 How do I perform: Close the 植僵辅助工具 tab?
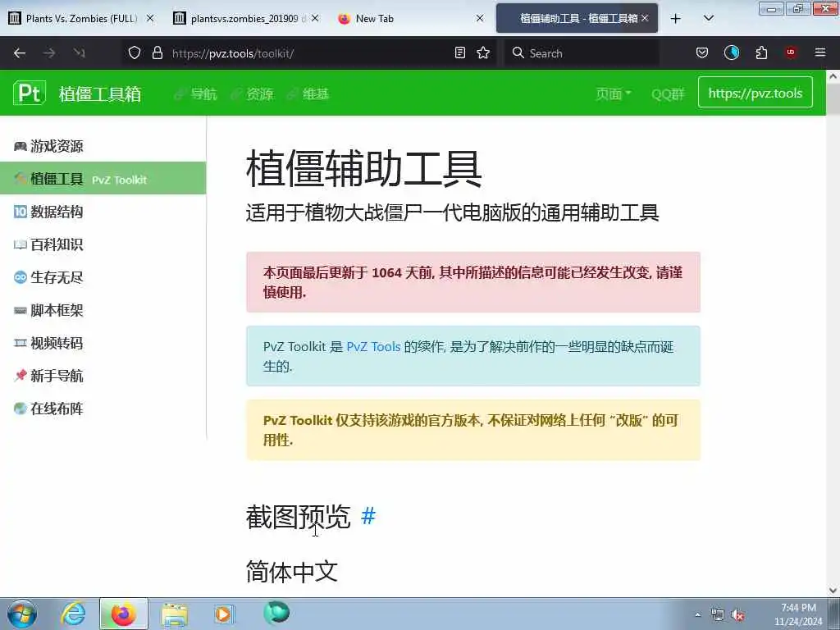pos(645,19)
